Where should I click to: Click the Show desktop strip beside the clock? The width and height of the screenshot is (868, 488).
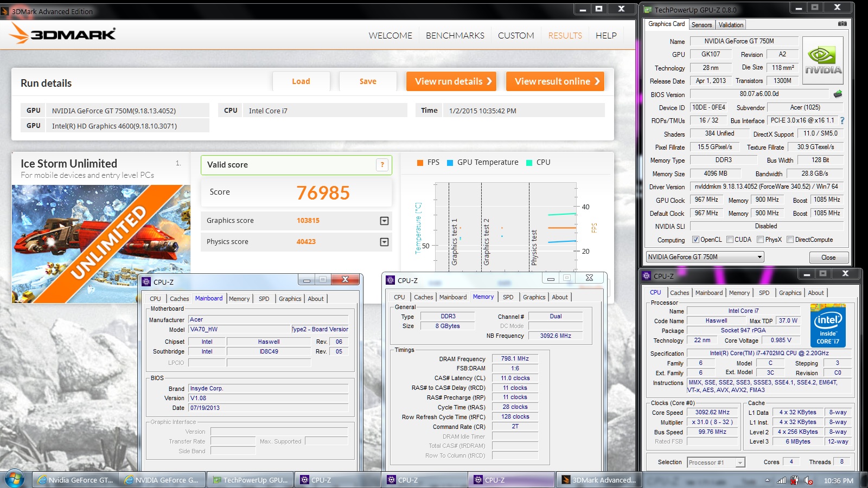(865, 480)
